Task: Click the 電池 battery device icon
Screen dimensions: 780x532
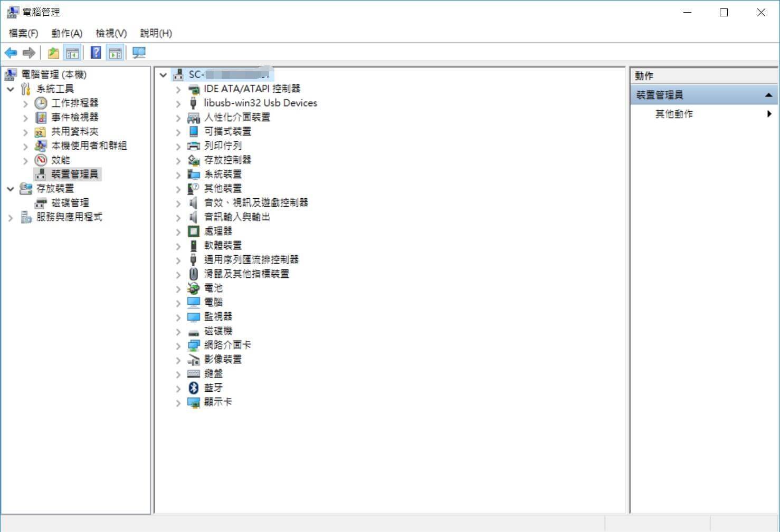Action: click(x=194, y=288)
